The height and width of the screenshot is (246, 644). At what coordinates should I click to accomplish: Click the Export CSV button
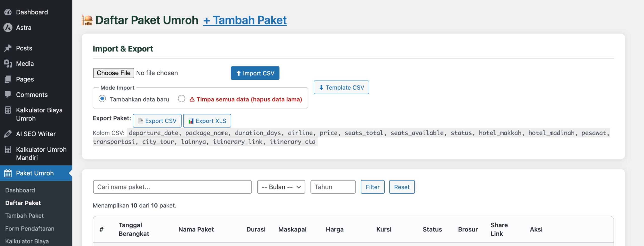157,121
